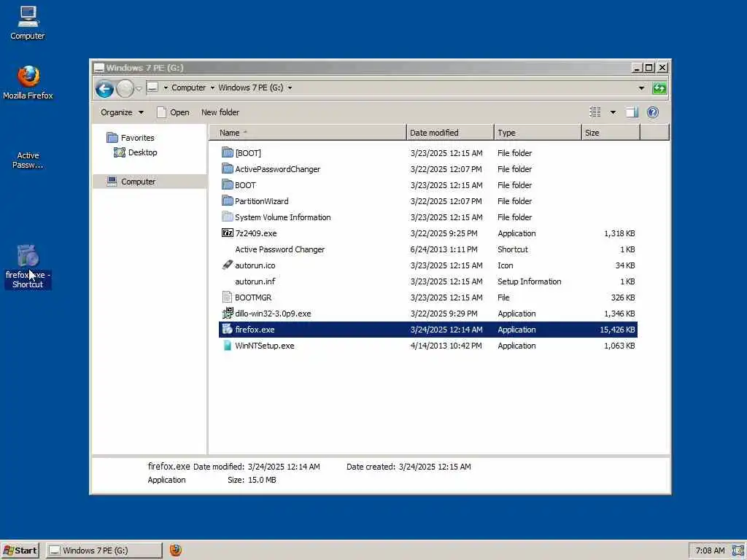
Task: Open the Computer desktop icon
Action: (x=28, y=22)
